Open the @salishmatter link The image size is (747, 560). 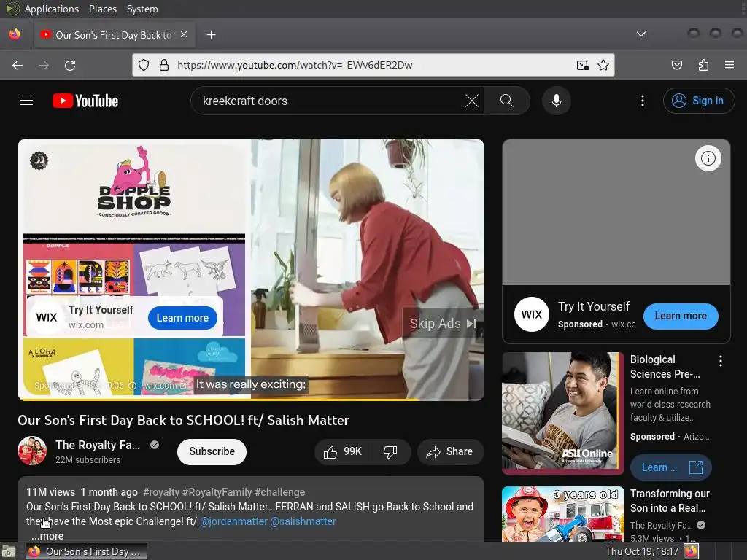coord(303,521)
